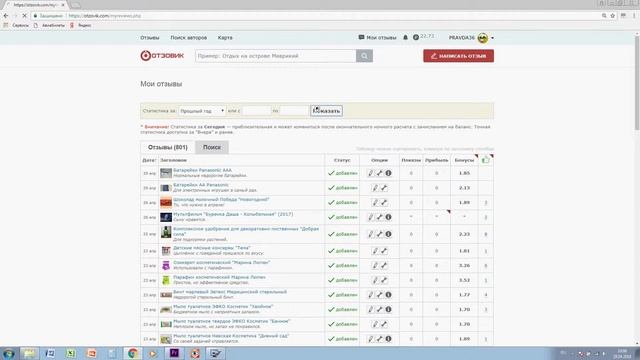Click pin icon for Батарейки AA Panasonic
Image resolution: width=640 pixels, height=360 pixels.
click(x=384, y=188)
